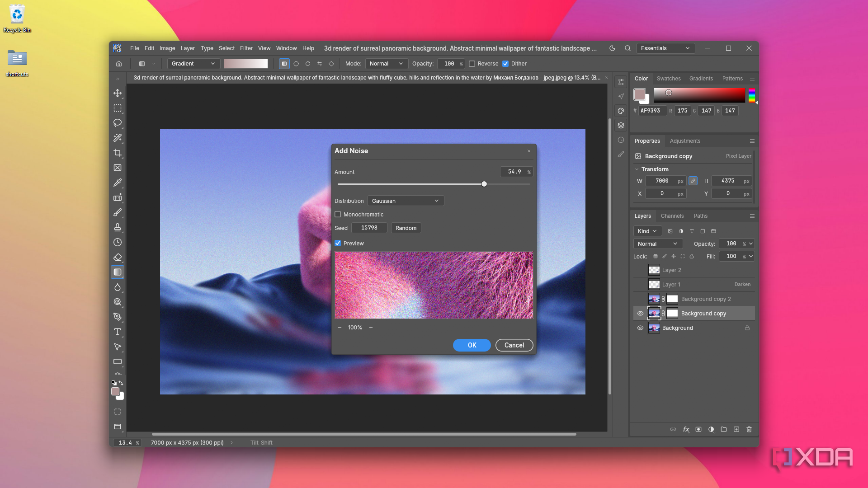Click the Home icon in options bar
Image resolution: width=868 pixels, height=488 pixels.
[119, 64]
